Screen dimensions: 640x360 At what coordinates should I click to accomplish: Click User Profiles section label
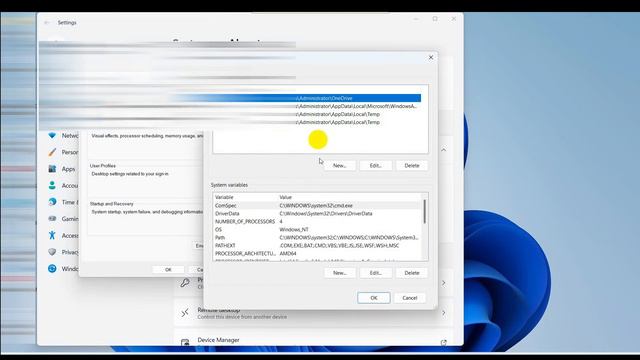click(102, 166)
